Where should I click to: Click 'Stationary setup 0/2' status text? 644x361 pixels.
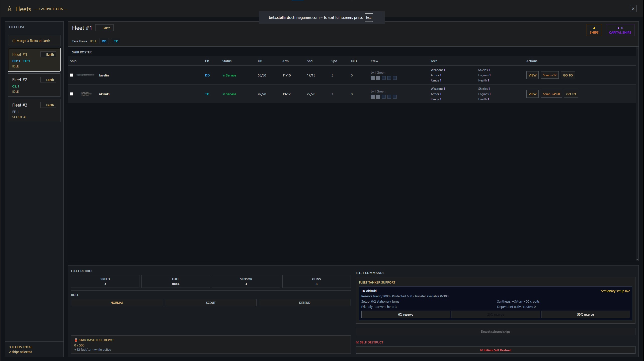[x=615, y=291]
